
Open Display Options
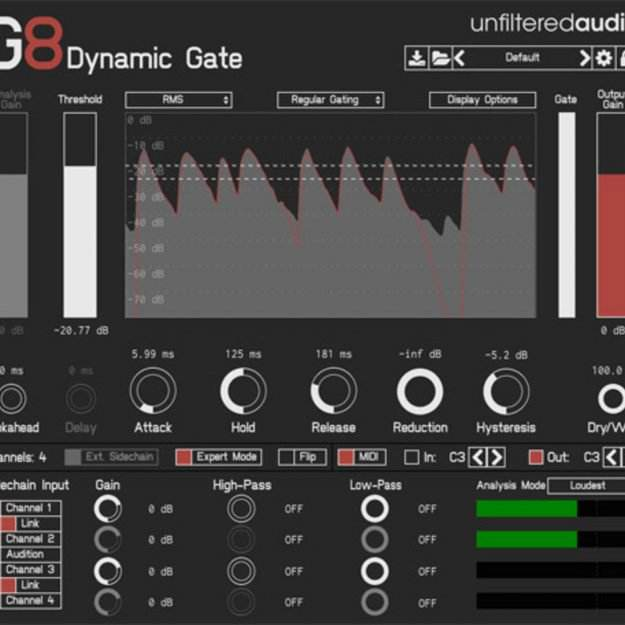pyautogui.click(x=482, y=100)
